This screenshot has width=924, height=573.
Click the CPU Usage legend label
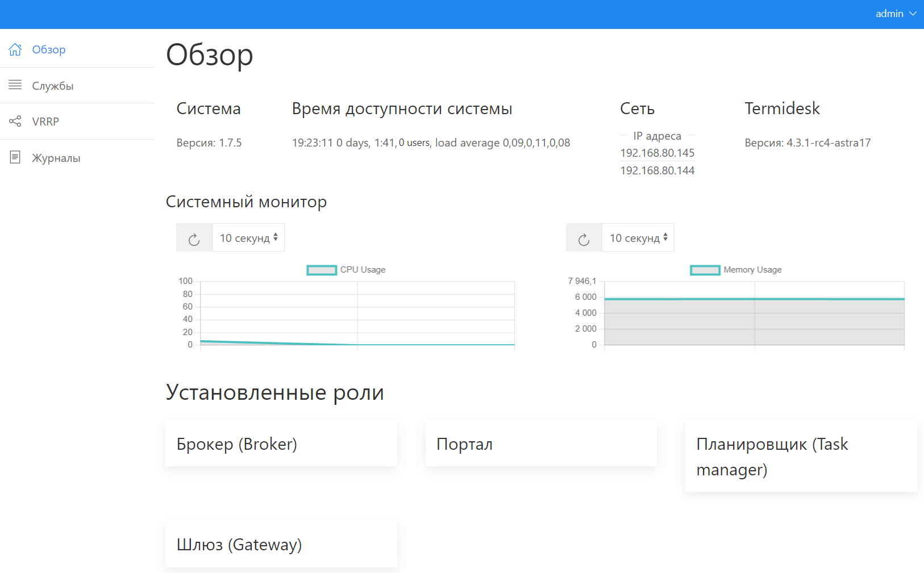pyautogui.click(x=363, y=270)
